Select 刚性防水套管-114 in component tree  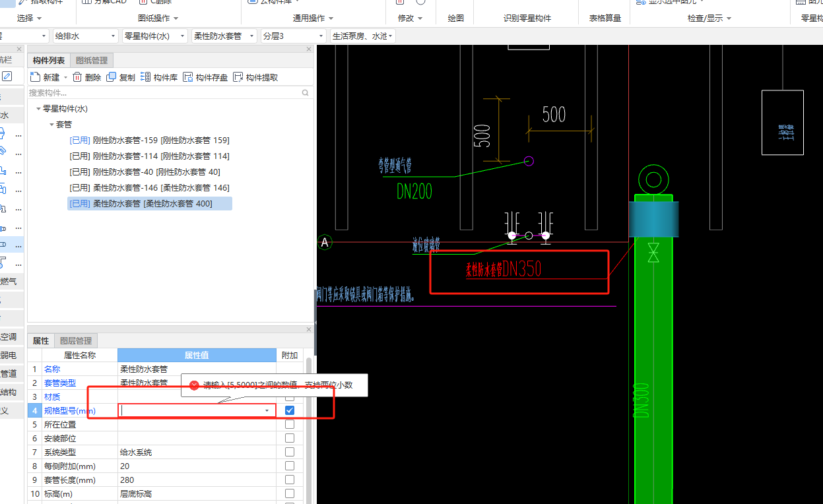point(149,156)
